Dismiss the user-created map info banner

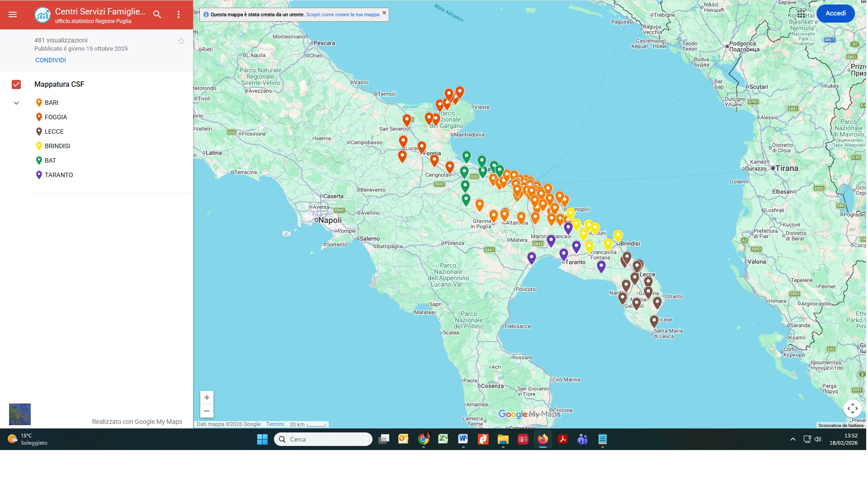click(x=384, y=13)
